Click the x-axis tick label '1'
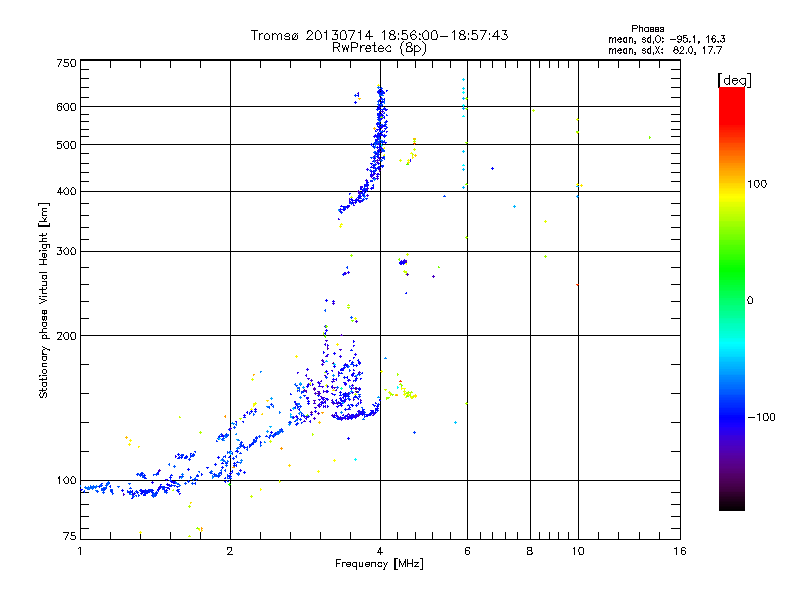 (x=80, y=551)
